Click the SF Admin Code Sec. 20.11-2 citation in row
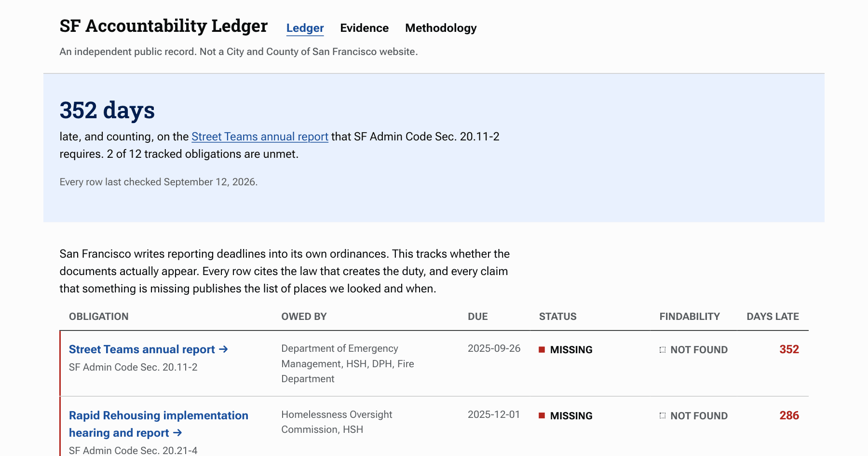The image size is (868, 456). 133,367
